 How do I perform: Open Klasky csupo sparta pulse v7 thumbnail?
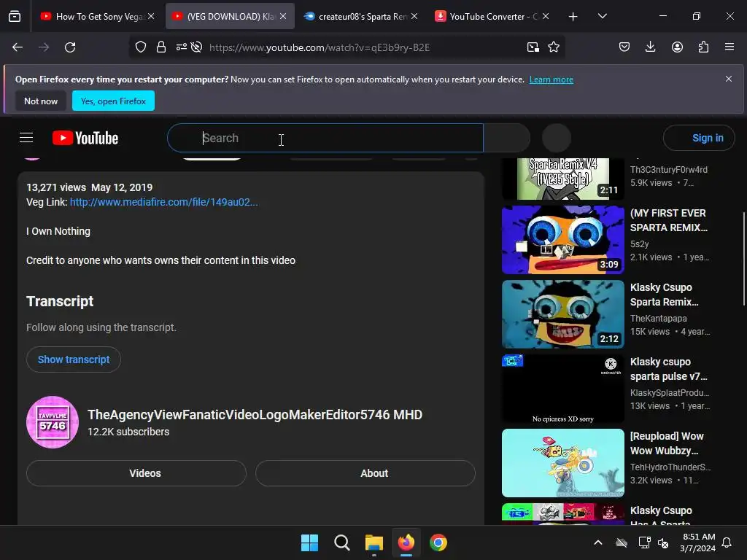(x=562, y=388)
